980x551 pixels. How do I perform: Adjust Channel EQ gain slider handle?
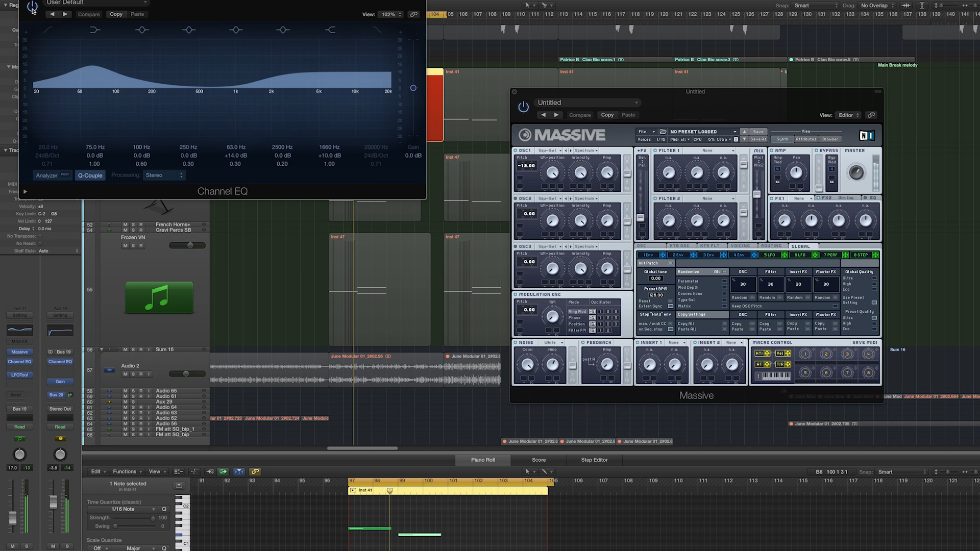[413, 88]
